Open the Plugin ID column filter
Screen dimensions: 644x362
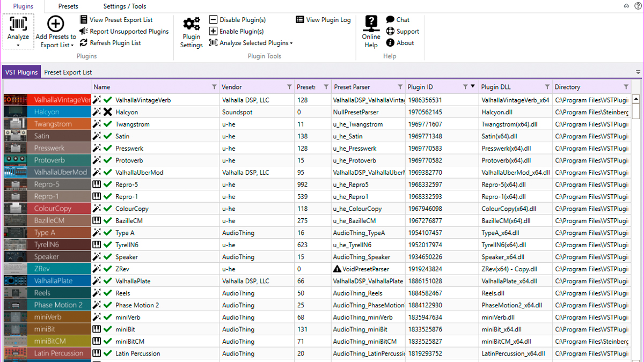pos(465,87)
